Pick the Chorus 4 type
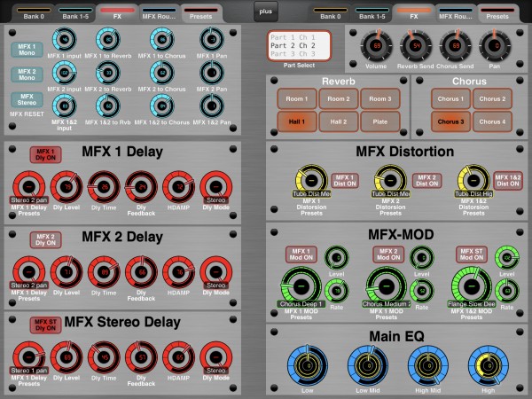The height and width of the screenshot is (399, 532). point(492,121)
